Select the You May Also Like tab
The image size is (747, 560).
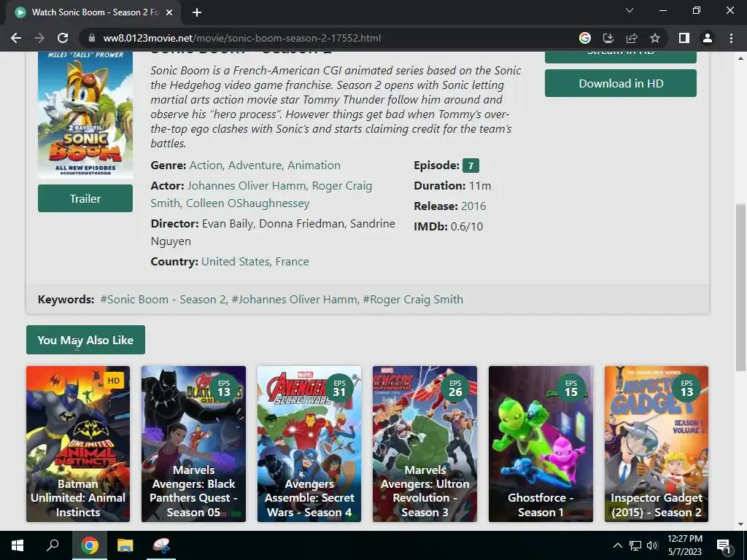coord(85,340)
